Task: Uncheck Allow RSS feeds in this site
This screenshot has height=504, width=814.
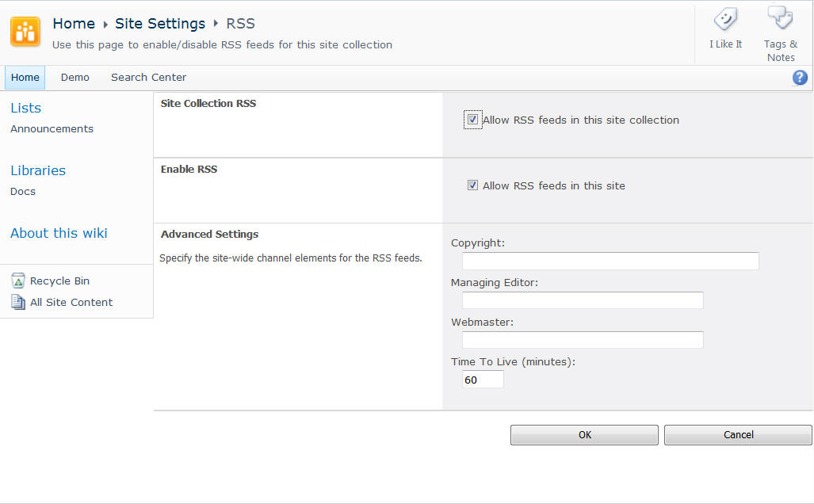Action: 472,185
